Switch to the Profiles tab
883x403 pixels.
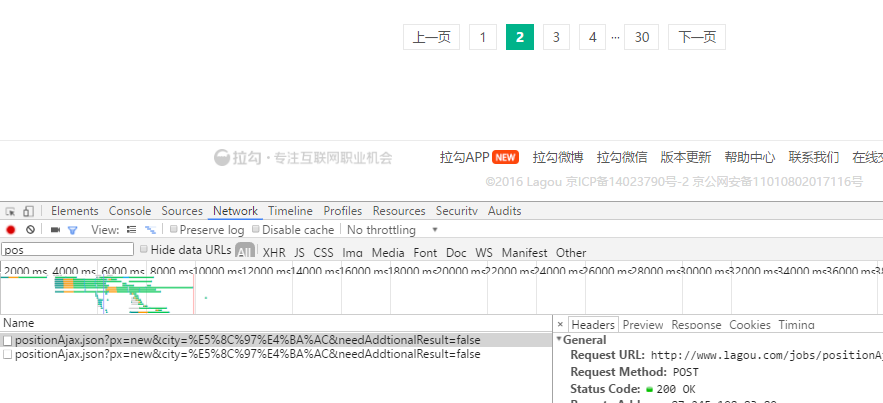pos(342,211)
